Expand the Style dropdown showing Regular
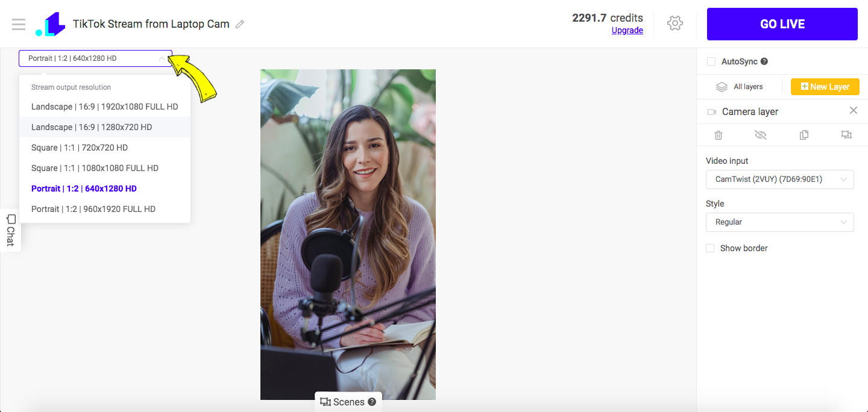Viewport: 868px width, 412px height. 779,222
